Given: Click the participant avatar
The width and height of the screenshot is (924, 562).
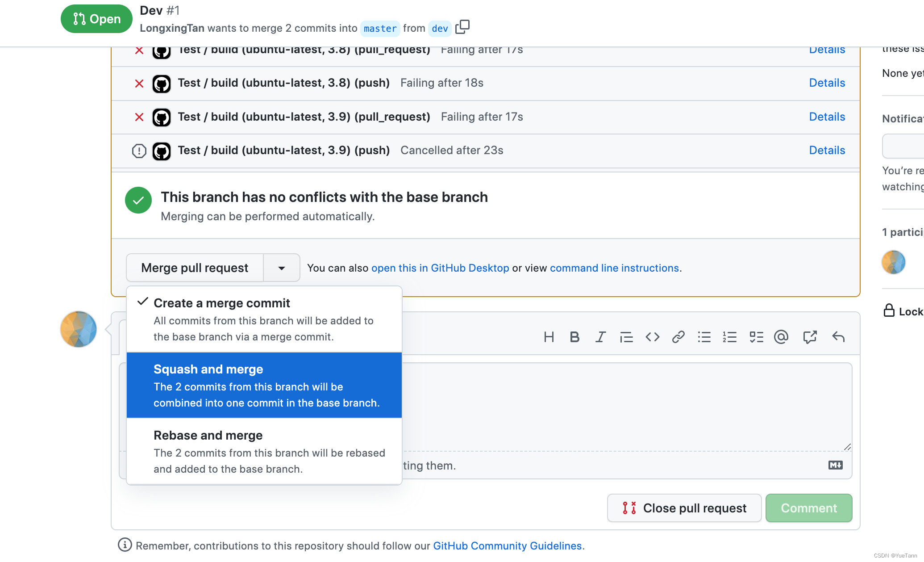Looking at the screenshot, I should [893, 262].
